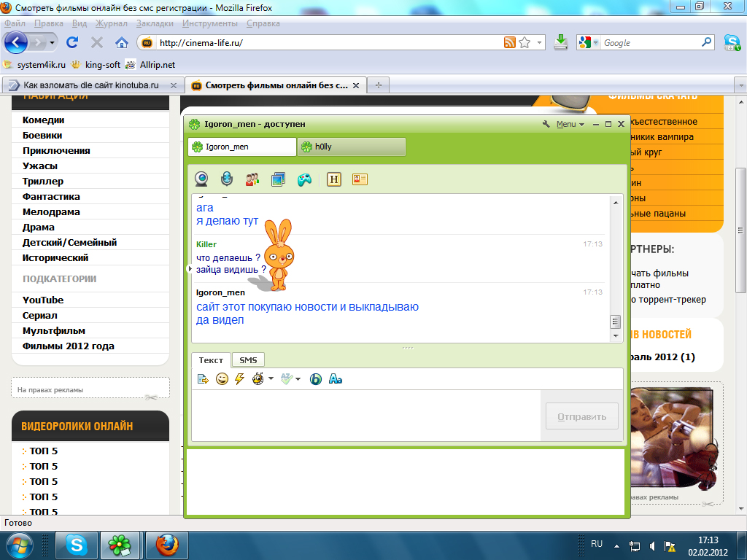747x560 pixels.
Task: Start a voice call with the microphone icon
Action: tap(227, 179)
